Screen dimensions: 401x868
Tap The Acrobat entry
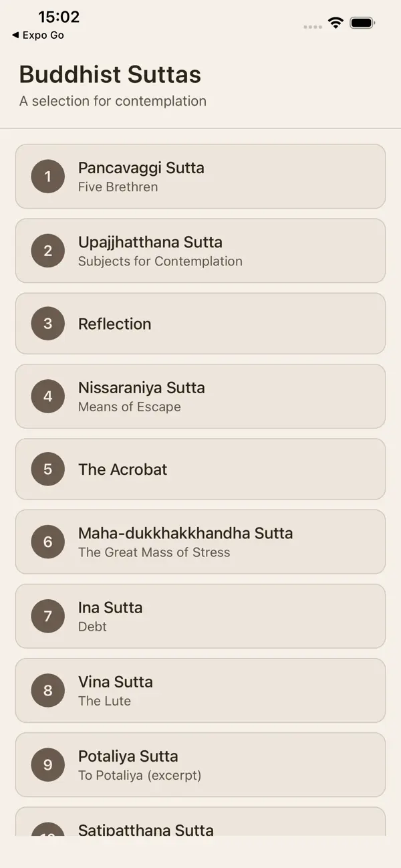tap(200, 469)
